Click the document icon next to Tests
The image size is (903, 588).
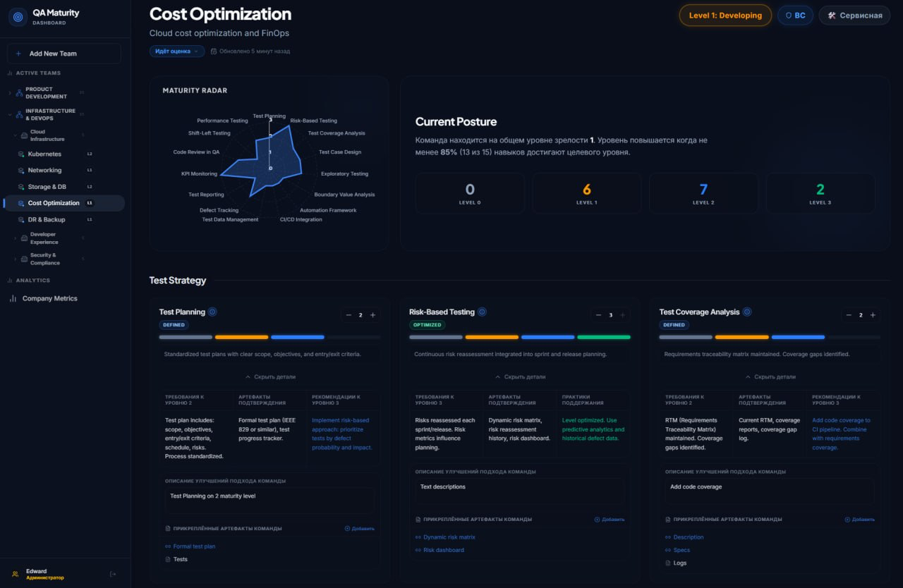(x=168, y=559)
